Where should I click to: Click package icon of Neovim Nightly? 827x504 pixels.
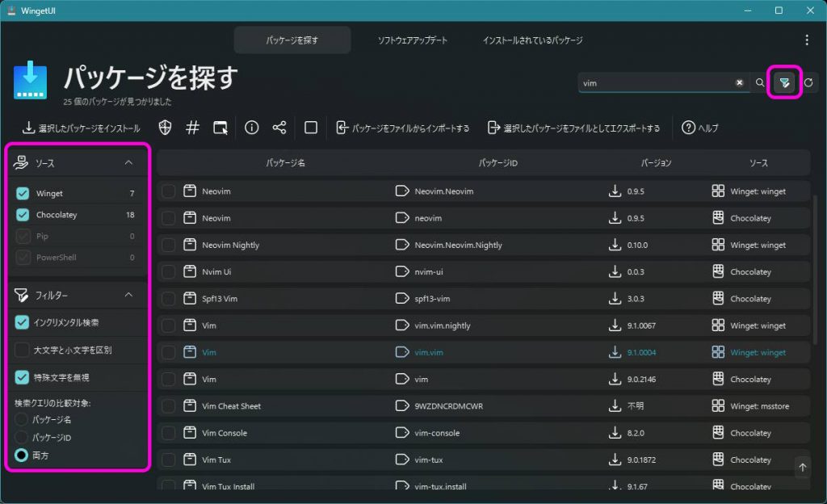pyautogui.click(x=190, y=245)
